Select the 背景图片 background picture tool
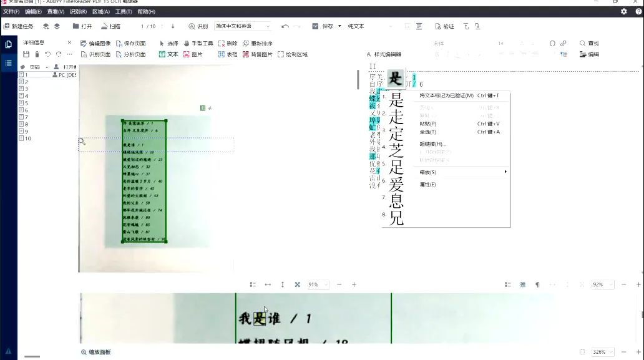Screen dimensions: 644x360 [x=258, y=54]
